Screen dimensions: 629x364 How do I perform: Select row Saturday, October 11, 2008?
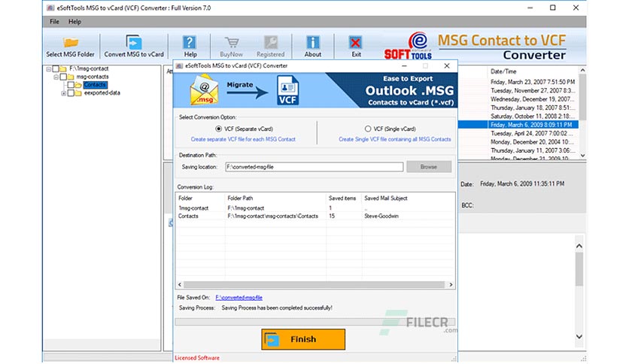pos(533,117)
